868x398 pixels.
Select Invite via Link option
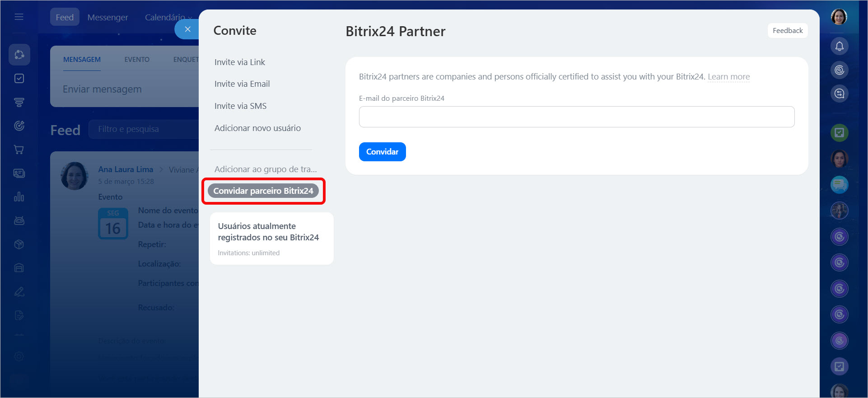[239, 62]
